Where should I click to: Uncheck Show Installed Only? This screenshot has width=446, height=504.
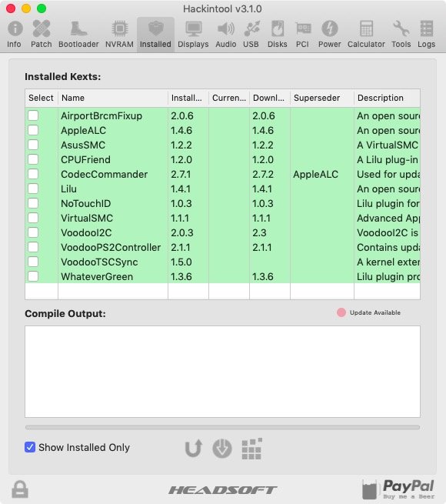click(30, 447)
